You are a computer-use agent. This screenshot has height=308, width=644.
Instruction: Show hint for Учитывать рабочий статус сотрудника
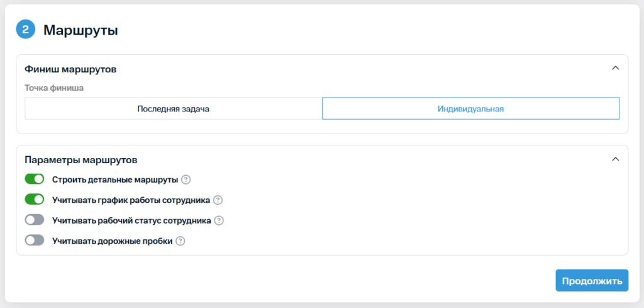tap(219, 220)
